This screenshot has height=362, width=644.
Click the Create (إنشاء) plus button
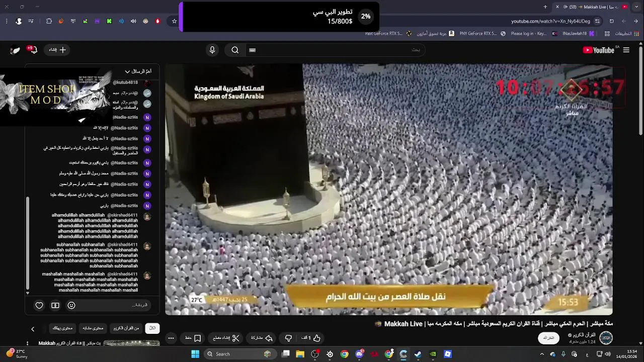[57, 50]
